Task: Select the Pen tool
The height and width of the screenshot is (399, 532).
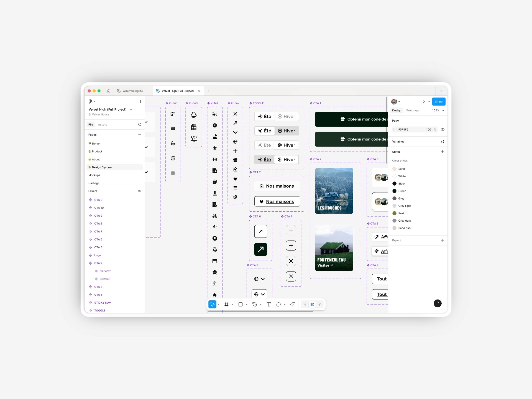Action: [255, 304]
